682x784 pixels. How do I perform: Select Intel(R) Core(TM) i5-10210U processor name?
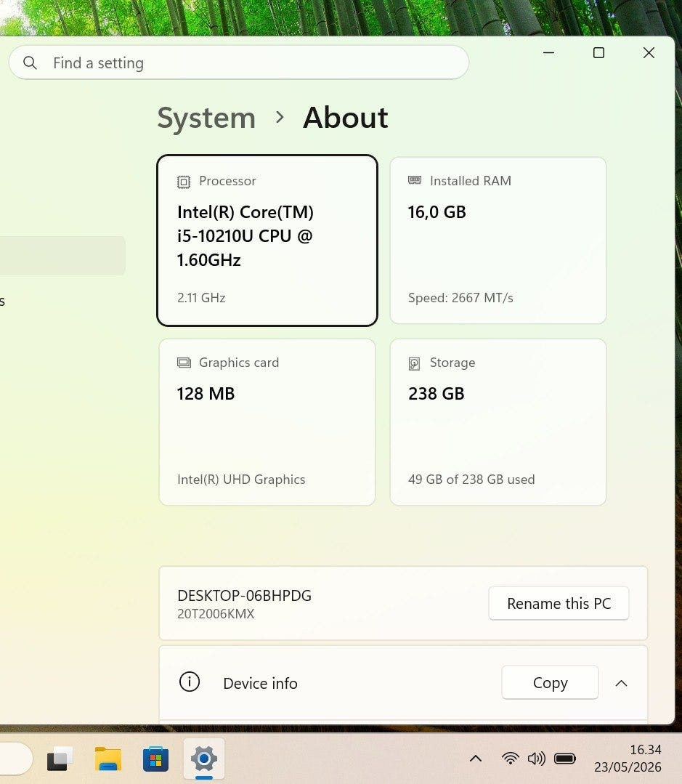tap(245, 236)
